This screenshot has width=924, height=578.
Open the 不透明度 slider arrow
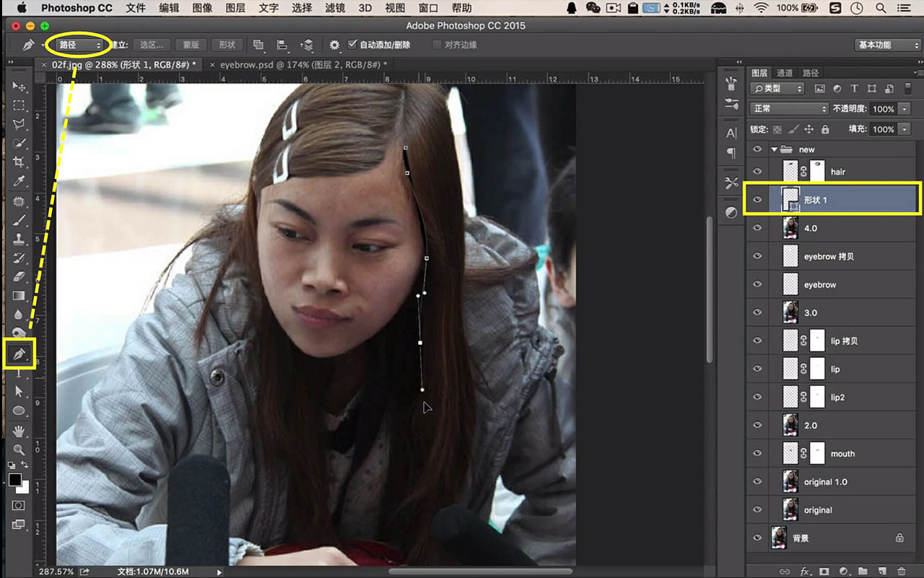[905, 109]
